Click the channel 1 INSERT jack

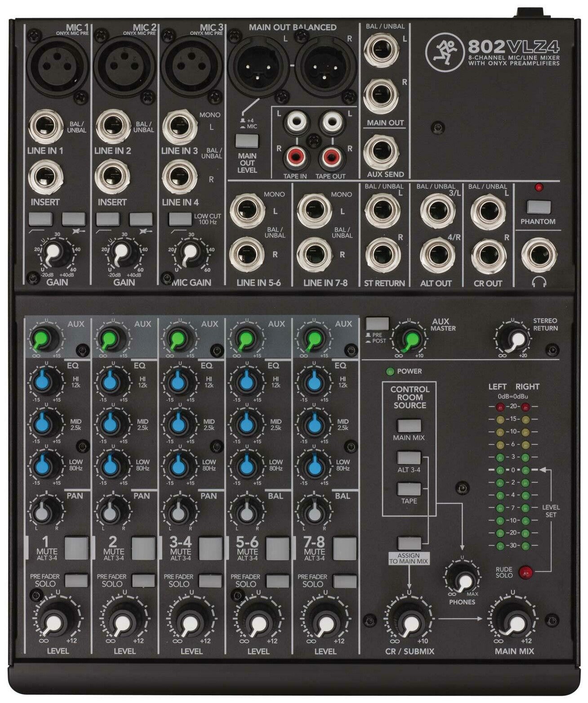[46, 178]
